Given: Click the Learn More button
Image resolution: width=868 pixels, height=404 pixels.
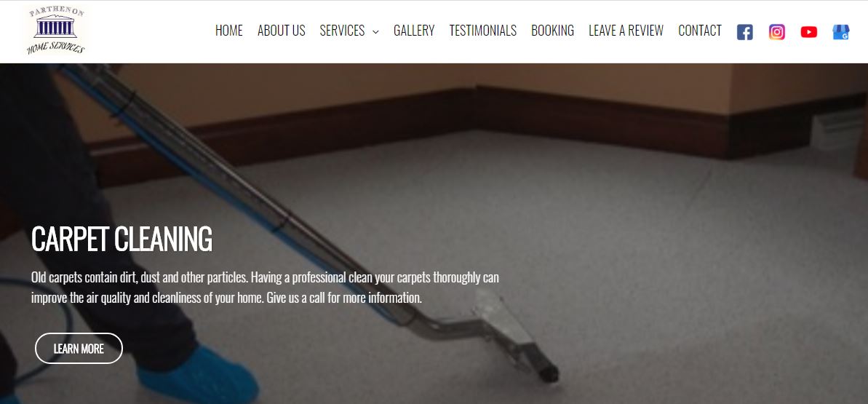Looking at the screenshot, I should (x=79, y=349).
